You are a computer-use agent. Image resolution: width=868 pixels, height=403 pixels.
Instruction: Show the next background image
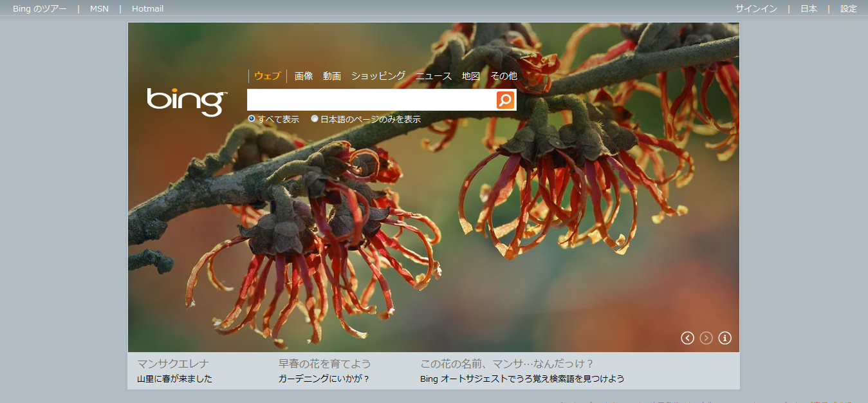pos(706,338)
